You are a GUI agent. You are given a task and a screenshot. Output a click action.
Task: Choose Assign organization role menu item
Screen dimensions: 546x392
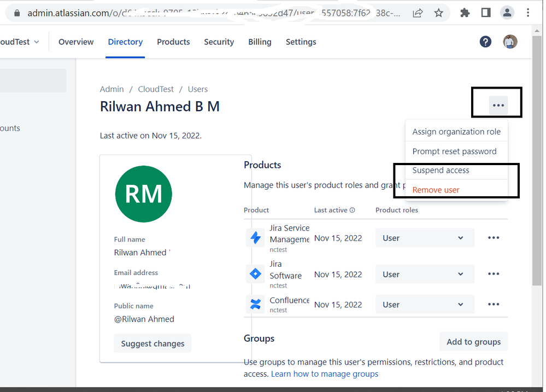tap(456, 132)
